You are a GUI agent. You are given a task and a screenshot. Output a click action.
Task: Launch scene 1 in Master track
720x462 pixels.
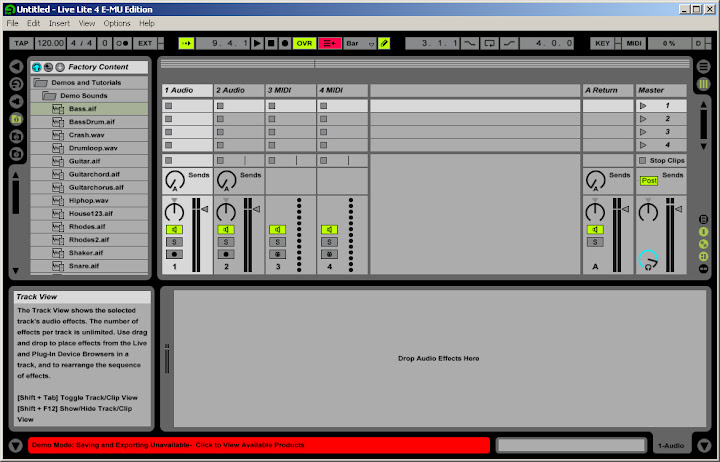click(x=643, y=106)
